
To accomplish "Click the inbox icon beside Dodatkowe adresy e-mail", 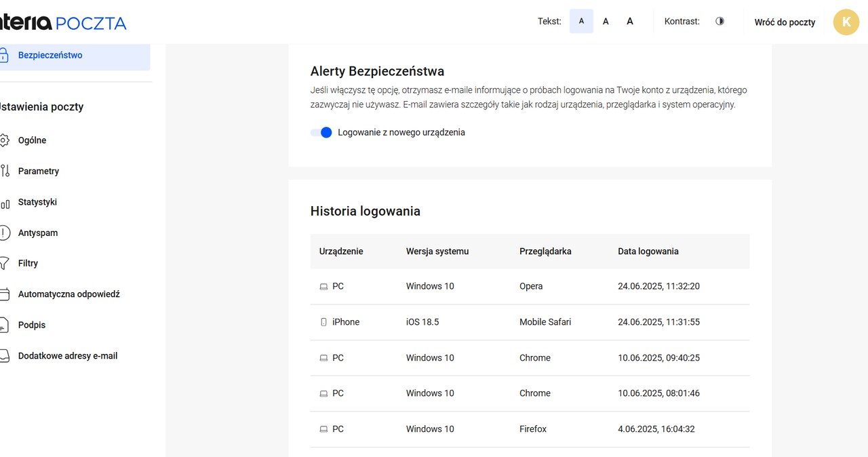I will click(4, 356).
